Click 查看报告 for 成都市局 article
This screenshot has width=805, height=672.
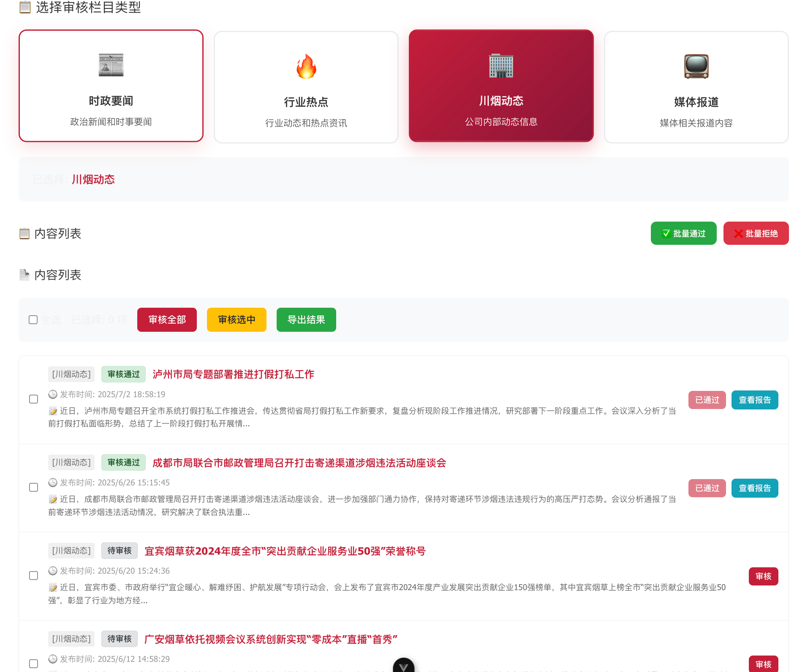coord(755,488)
